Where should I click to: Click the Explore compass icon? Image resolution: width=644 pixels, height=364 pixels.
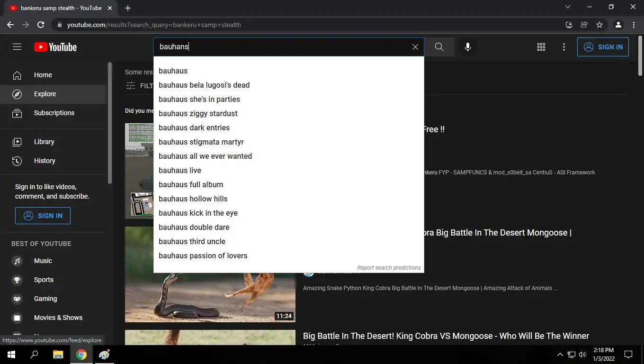(17, 94)
